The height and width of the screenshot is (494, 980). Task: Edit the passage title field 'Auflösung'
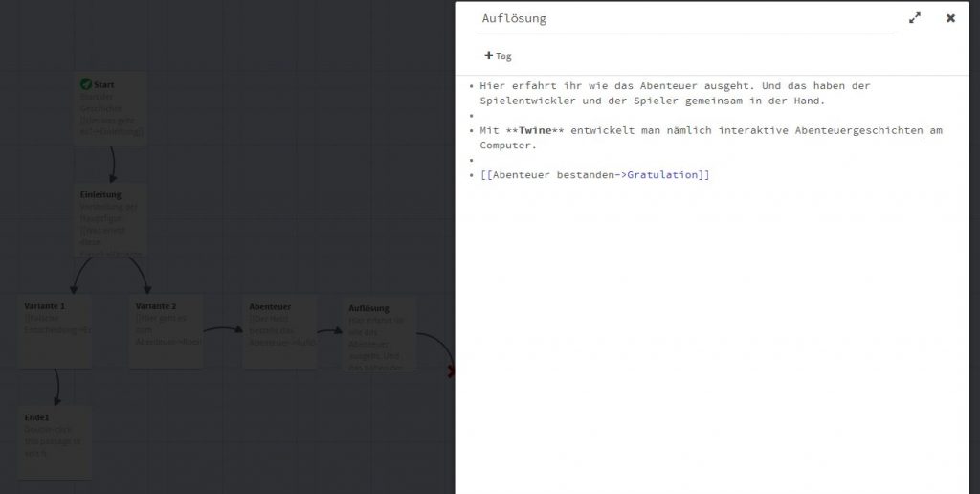[685, 19]
